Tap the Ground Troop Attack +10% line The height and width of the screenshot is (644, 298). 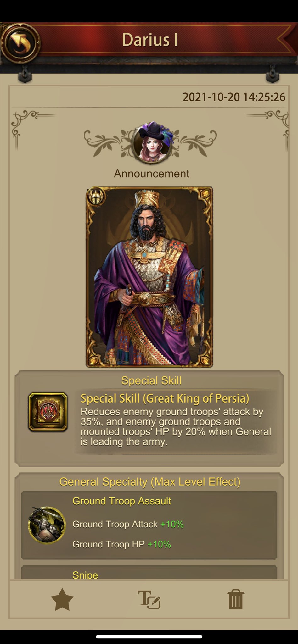(x=128, y=524)
